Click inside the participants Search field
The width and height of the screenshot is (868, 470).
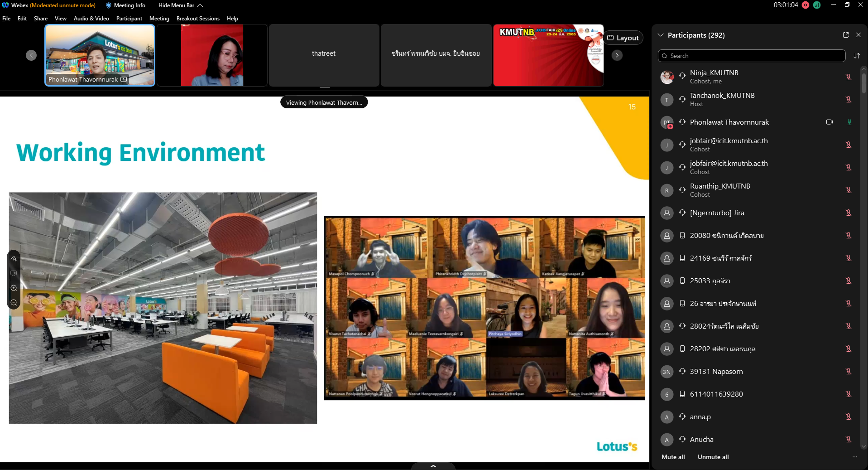tap(752, 56)
